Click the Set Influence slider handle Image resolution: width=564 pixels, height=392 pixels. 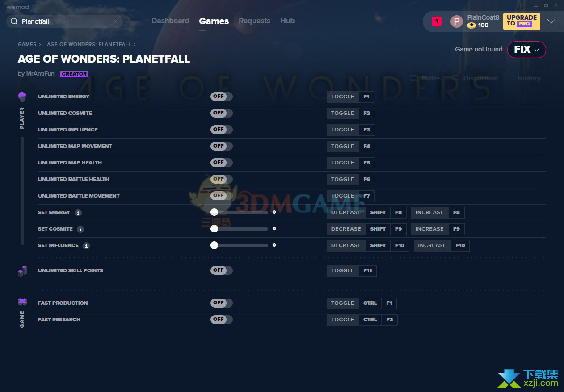214,245
